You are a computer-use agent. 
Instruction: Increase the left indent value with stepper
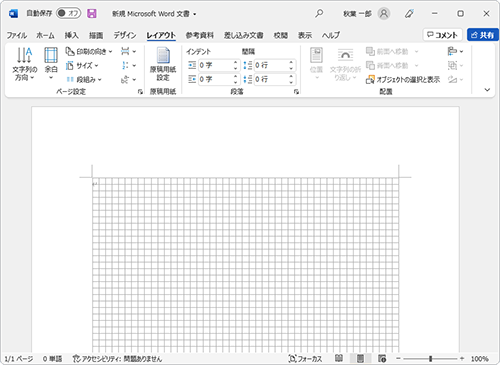pyautogui.click(x=236, y=62)
